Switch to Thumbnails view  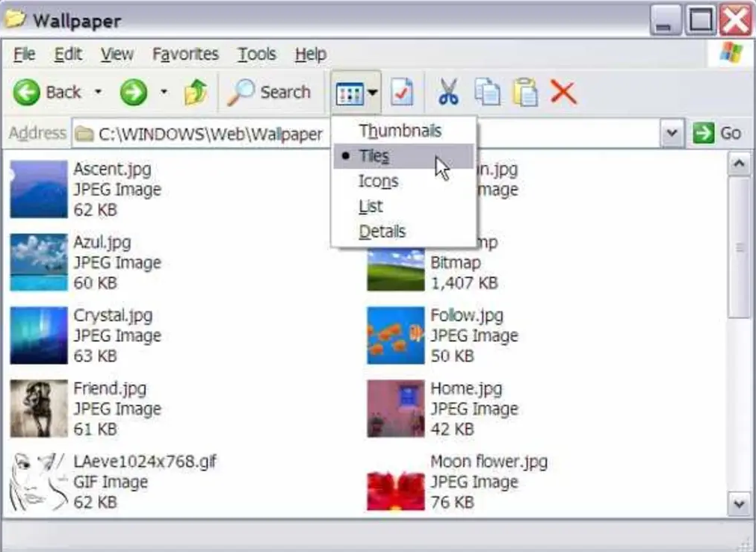tap(400, 131)
